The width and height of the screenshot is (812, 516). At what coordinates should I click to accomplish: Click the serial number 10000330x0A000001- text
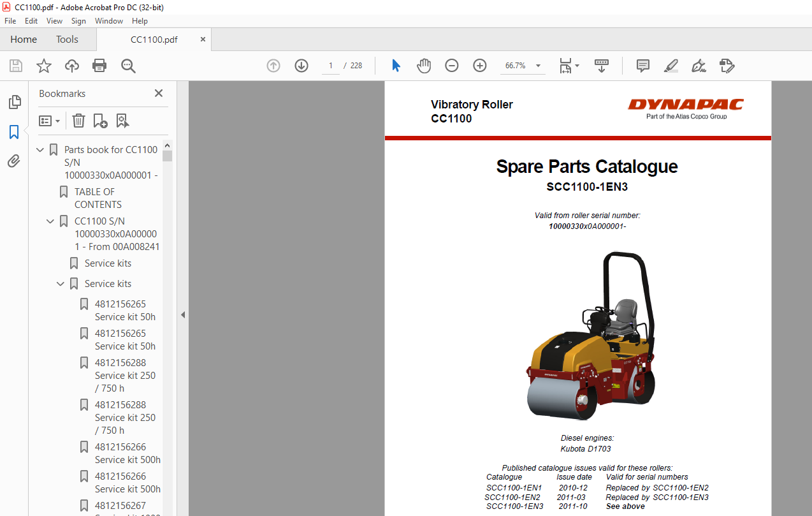coord(587,226)
